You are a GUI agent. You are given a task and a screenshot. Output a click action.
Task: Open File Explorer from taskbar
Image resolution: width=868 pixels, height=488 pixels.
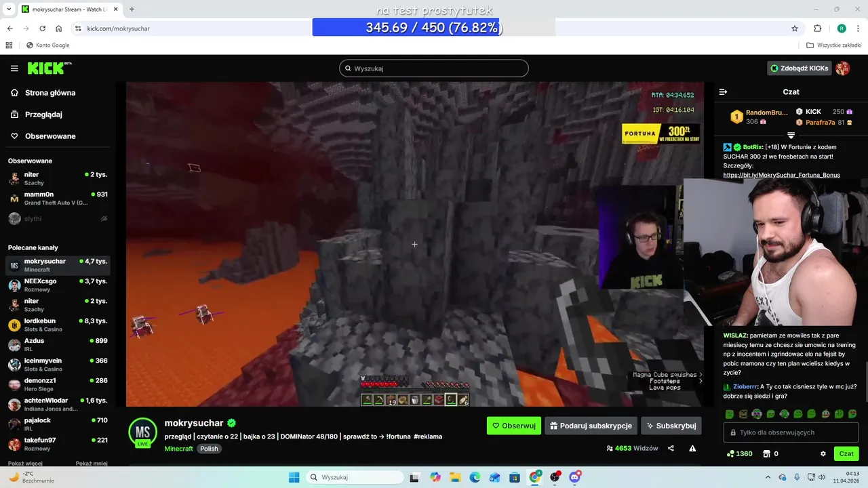[455, 477]
